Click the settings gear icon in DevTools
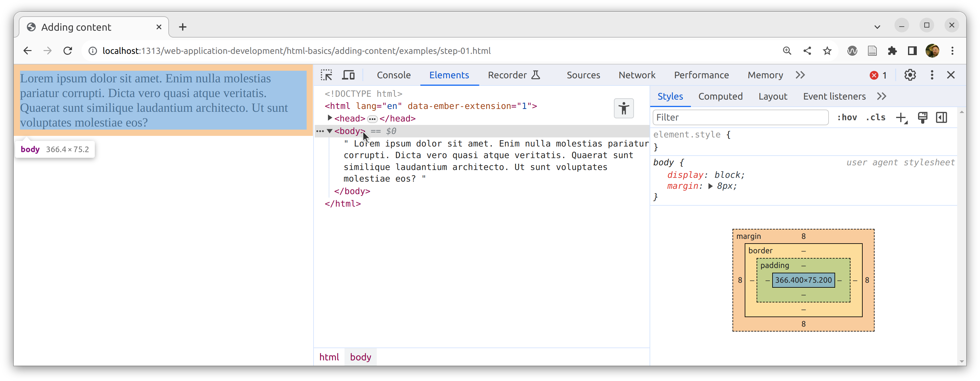 [910, 75]
